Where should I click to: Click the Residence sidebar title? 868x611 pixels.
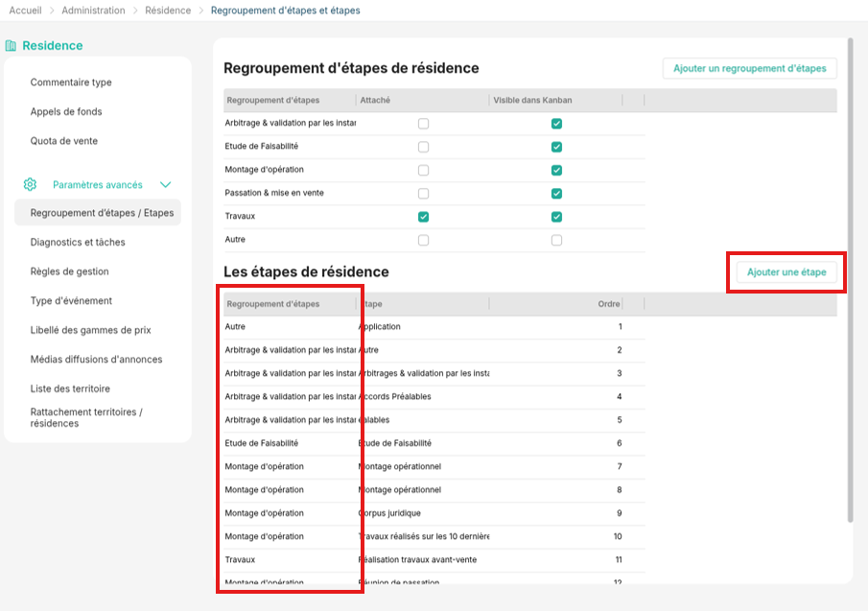(x=53, y=46)
